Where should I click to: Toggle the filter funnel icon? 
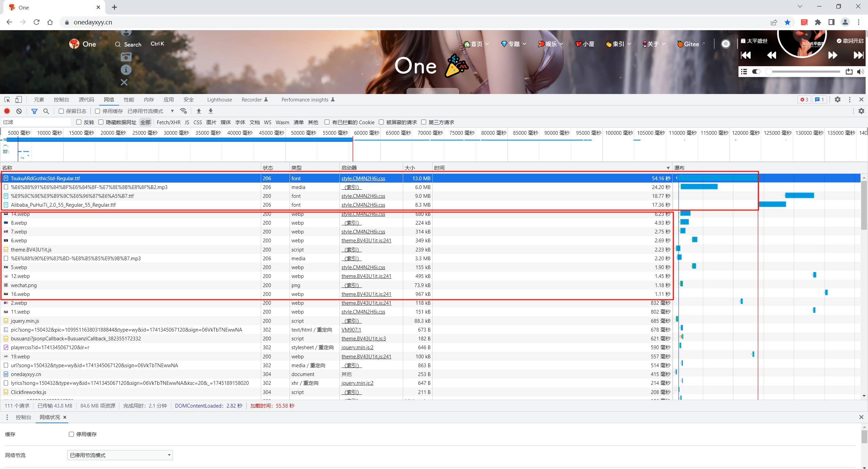pos(34,111)
